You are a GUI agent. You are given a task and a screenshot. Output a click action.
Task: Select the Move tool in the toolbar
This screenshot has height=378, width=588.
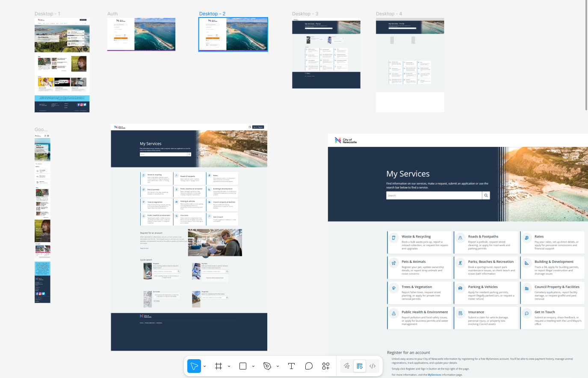pos(194,366)
